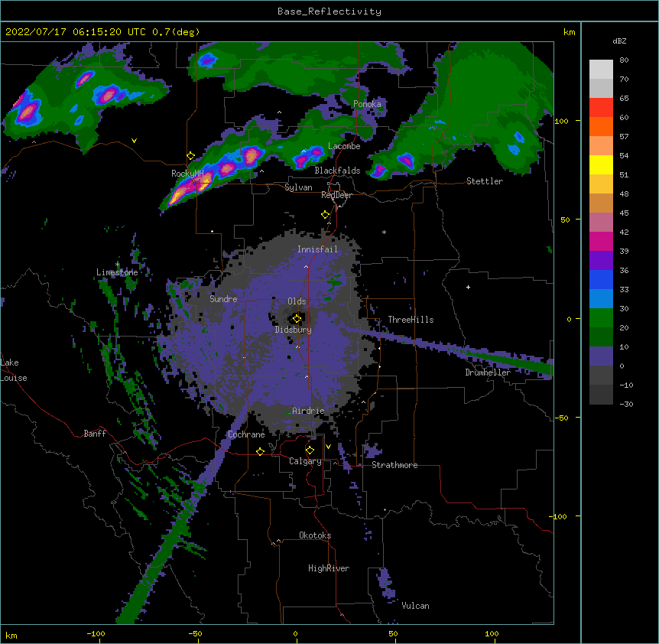Select the light gray 70-80 dBZ swatch

tap(601, 70)
